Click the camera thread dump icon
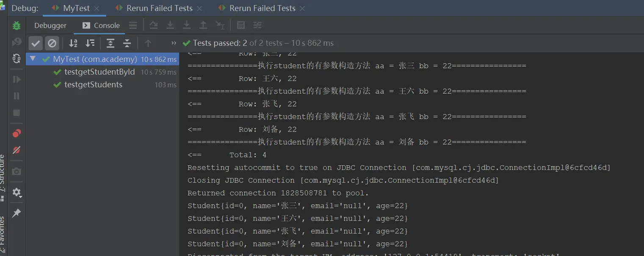644x256 pixels. (x=17, y=171)
